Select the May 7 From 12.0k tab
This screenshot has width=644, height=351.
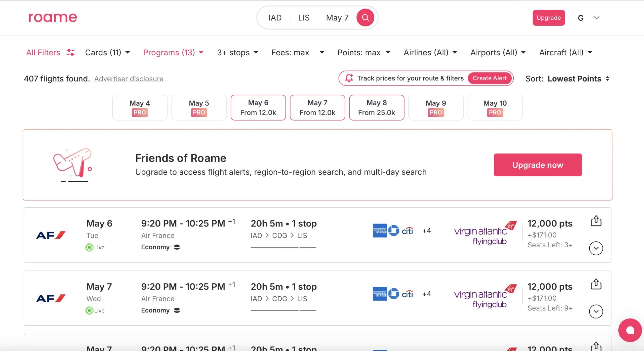coord(317,107)
